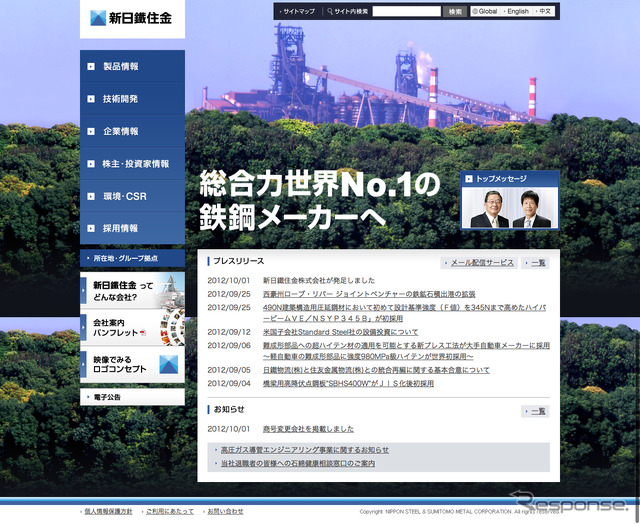The height and width of the screenshot is (524, 640).
Task: Open the 企業情報 menu
Action: pos(132,131)
